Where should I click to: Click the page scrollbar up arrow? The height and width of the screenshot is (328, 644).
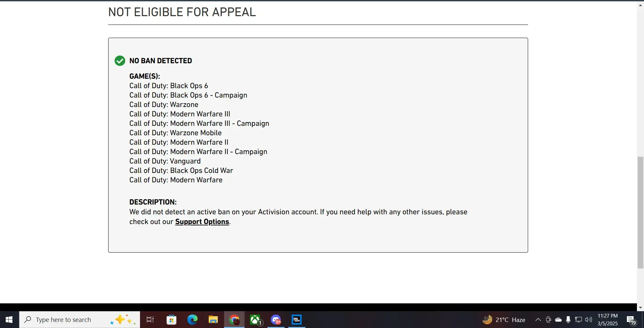pos(640,5)
